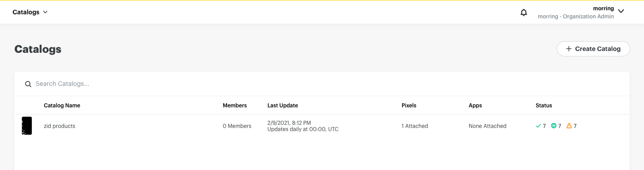The image size is (644, 170).
Task: Click the search magnifier icon
Action: pos(28,84)
